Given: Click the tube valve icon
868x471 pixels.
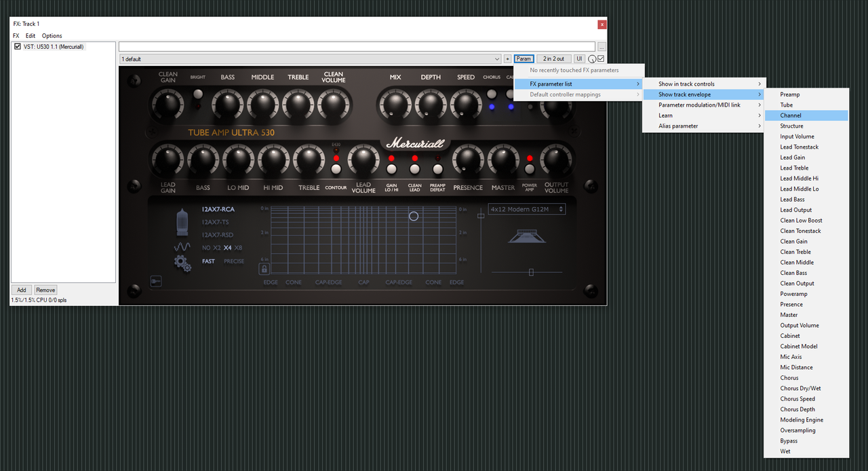Looking at the screenshot, I should pyautogui.click(x=182, y=221).
